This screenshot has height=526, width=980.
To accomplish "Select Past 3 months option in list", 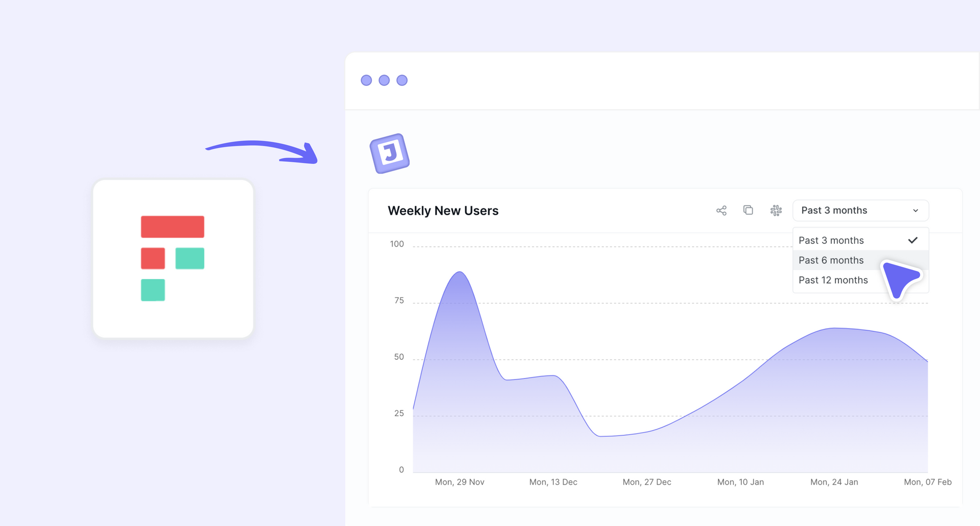I will point(860,240).
